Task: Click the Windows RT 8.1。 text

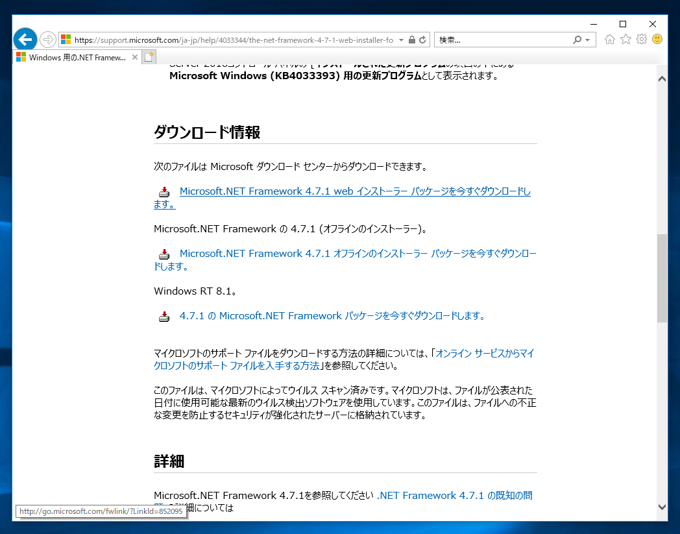Action: (x=195, y=291)
